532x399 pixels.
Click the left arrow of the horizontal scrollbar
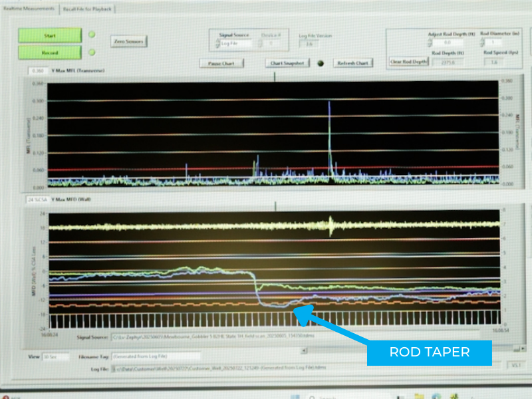pyautogui.click(x=305, y=350)
